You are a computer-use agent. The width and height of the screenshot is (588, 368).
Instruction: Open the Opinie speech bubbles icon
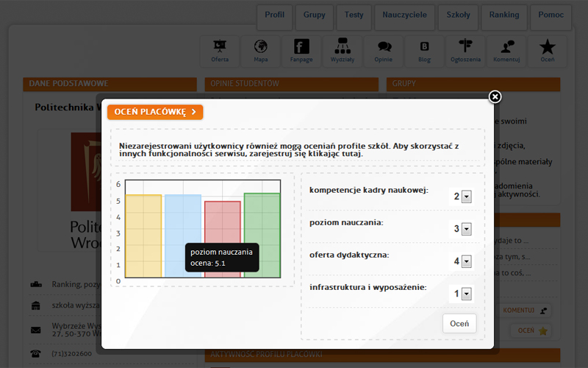click(x=383, y=51)
